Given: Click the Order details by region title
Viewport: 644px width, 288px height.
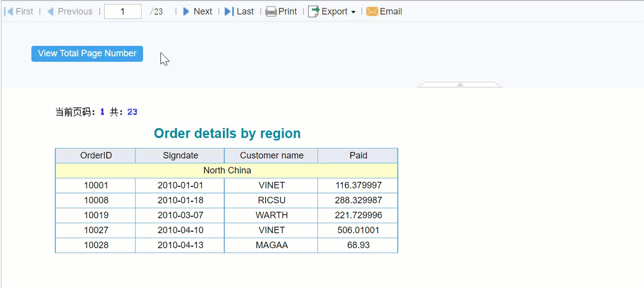Looking at the screenshot, I should pos(227,133).
